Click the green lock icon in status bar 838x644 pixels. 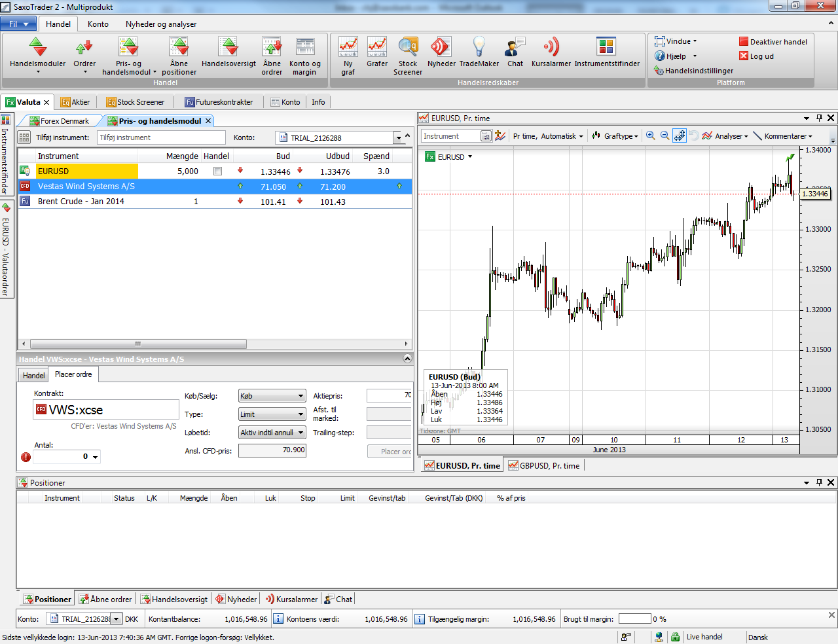pos(675,637)
